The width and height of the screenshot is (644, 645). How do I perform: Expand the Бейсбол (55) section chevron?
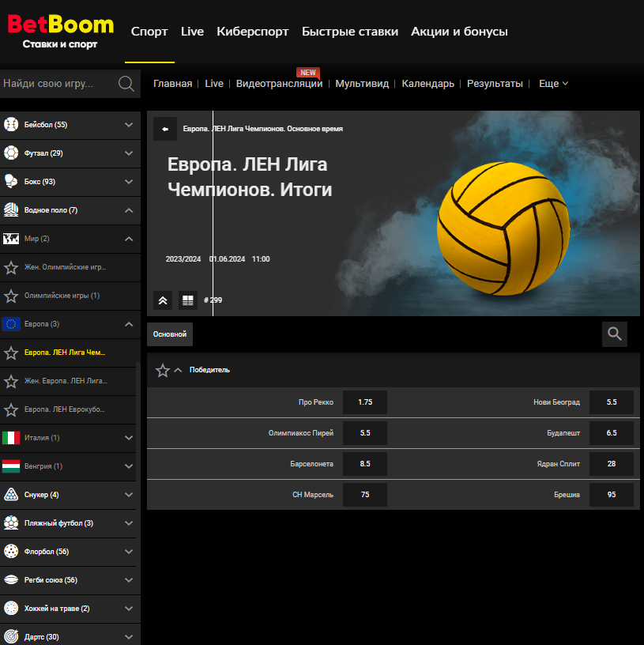point(129,125)
